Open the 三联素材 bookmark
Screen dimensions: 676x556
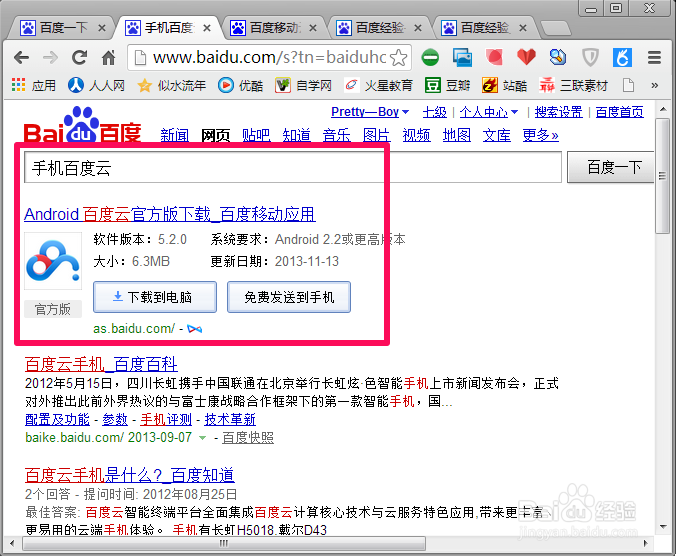573,85
